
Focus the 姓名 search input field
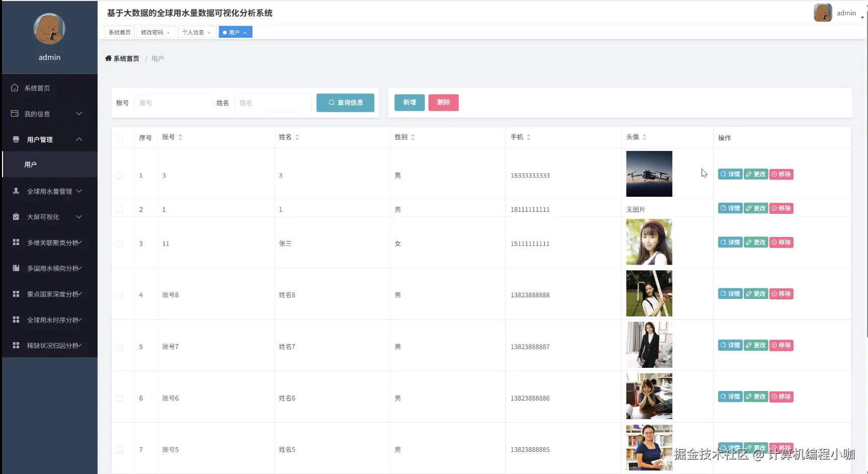pos(273,103)
